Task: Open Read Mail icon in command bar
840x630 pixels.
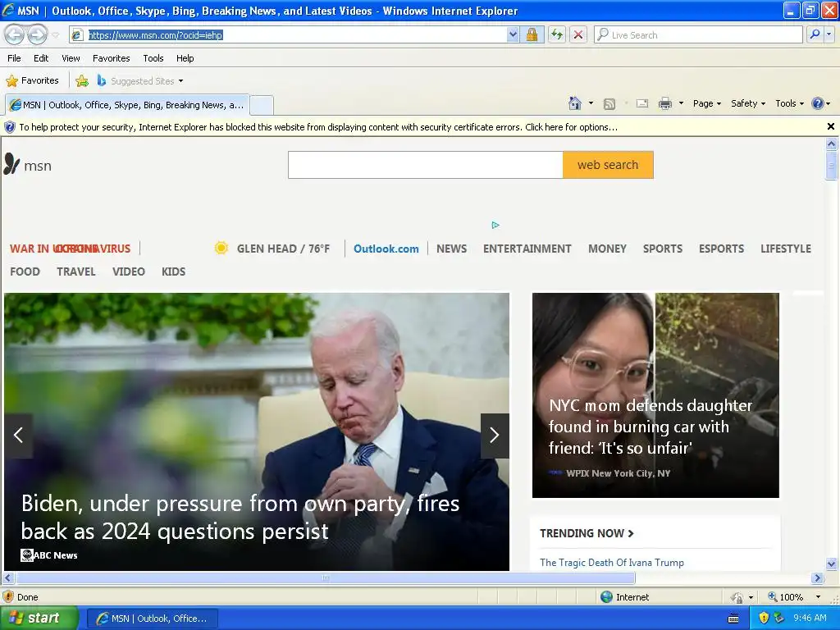Action: [642, 103]
